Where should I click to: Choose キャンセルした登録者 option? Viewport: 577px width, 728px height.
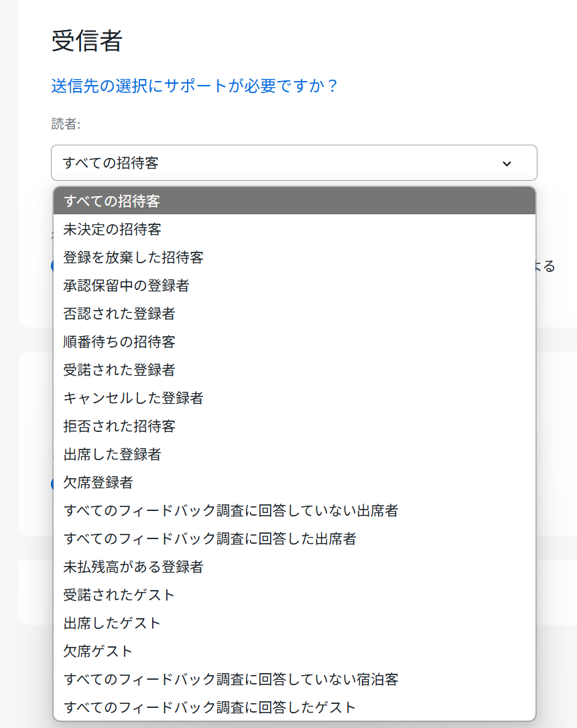click(295, 398)
